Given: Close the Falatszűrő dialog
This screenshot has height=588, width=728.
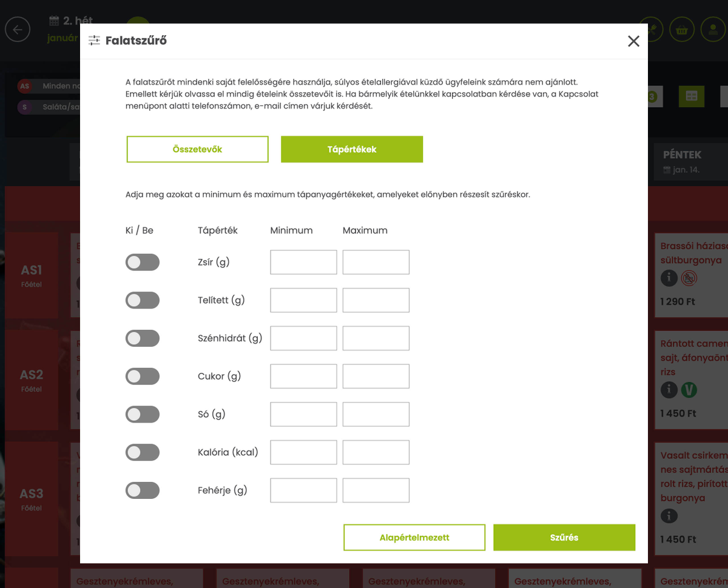Looking at the screenshot, I should 633,41.
